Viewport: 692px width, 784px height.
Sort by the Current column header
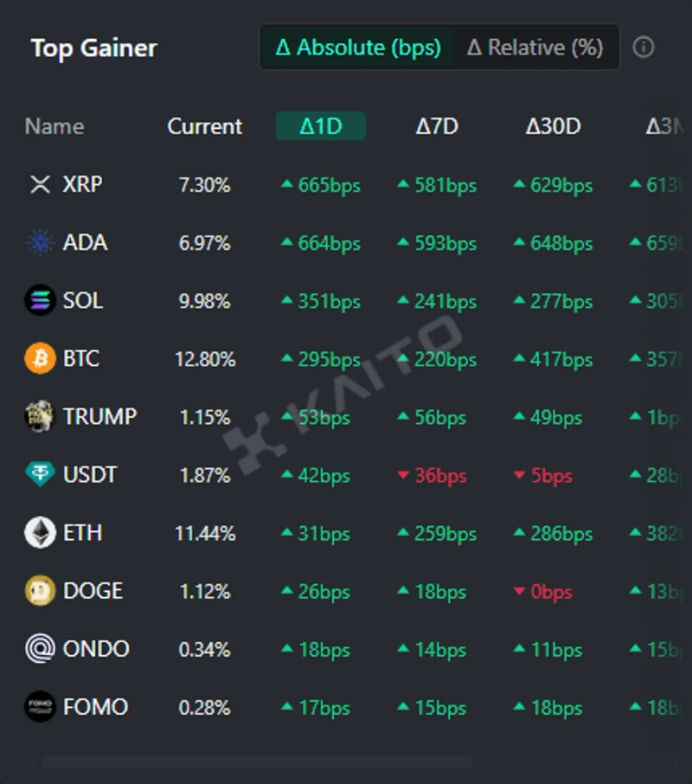[x=205, y=126]
